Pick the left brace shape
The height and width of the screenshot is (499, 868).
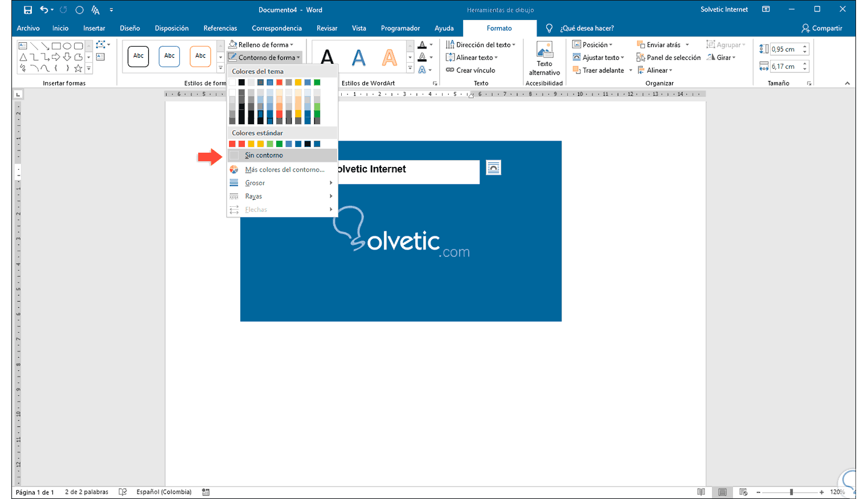56,68
